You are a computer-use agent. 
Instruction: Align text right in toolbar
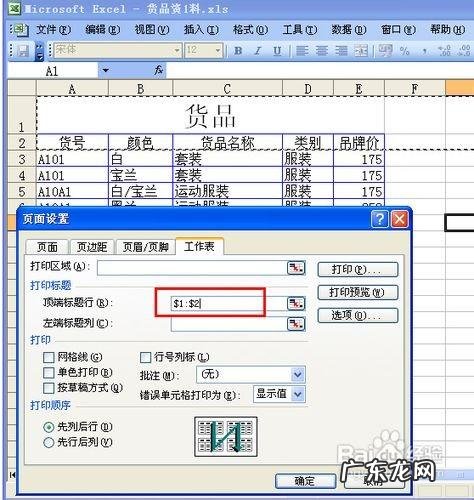[x=341, y=51]
